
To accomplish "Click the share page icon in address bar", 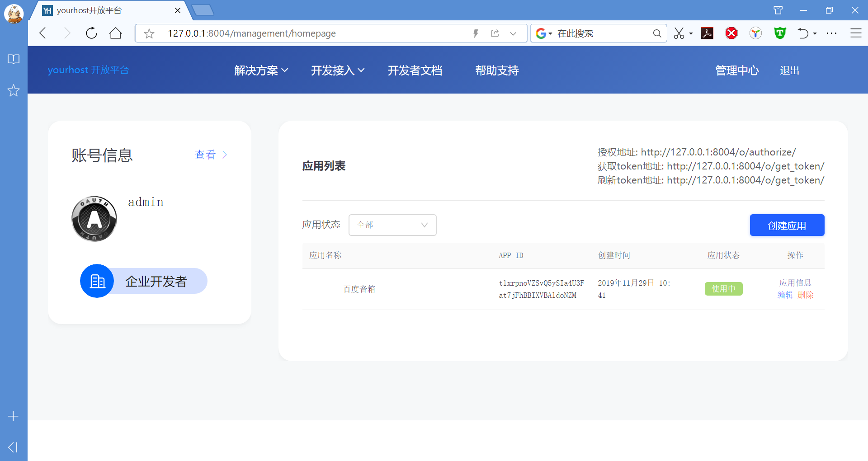I will pyautogui.click(x=495, y=33).
